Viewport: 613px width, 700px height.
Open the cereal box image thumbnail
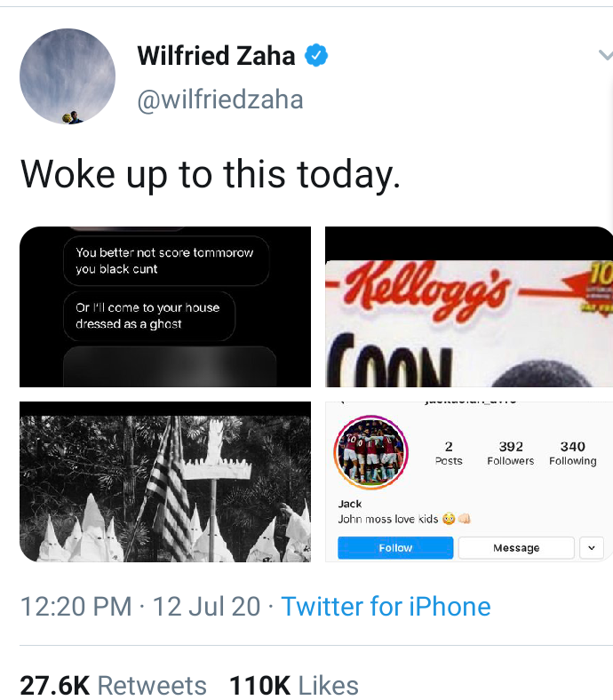[x=469, y=306]
